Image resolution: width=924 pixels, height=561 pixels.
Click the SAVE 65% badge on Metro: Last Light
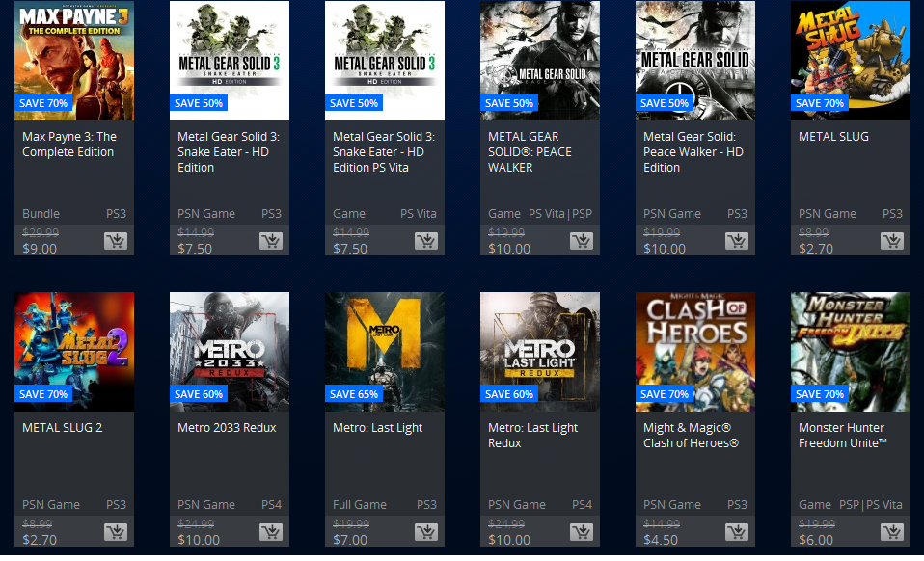pyautogui.click(x=354, y=394)
